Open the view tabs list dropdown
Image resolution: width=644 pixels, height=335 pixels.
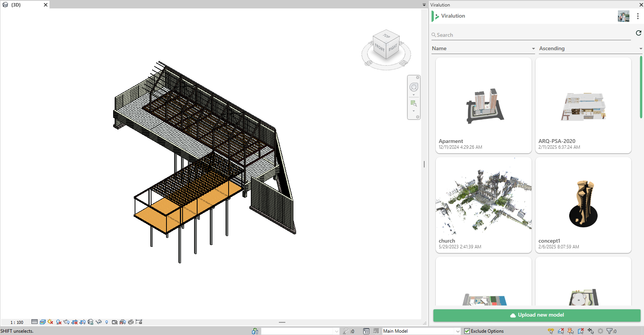[424, 5]
